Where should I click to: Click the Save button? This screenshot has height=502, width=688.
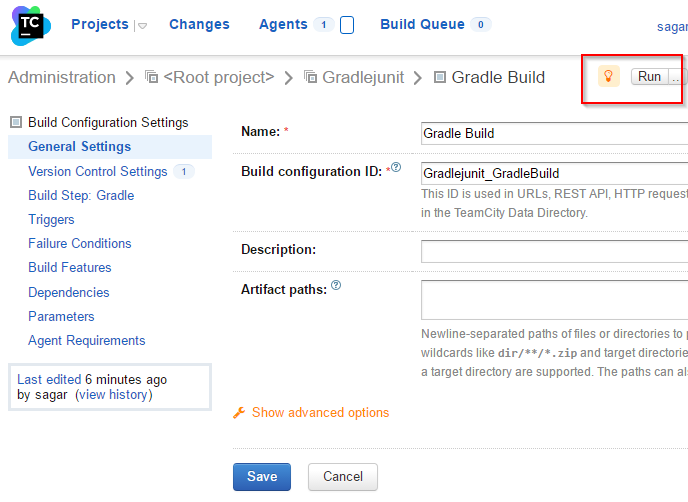(262, 477)
